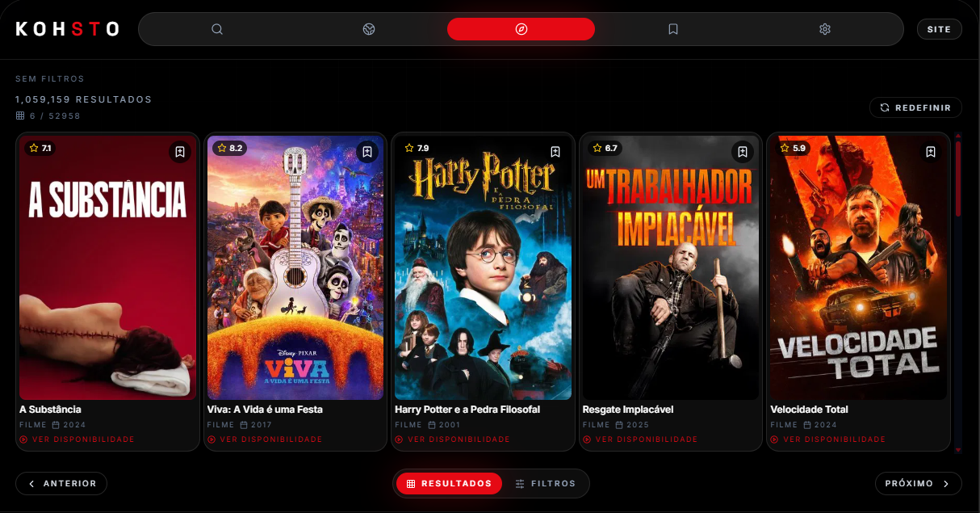Viewport: 980px width, 513px height.
Task: Select the RESULTADOS tab
Action: (449, 484)
